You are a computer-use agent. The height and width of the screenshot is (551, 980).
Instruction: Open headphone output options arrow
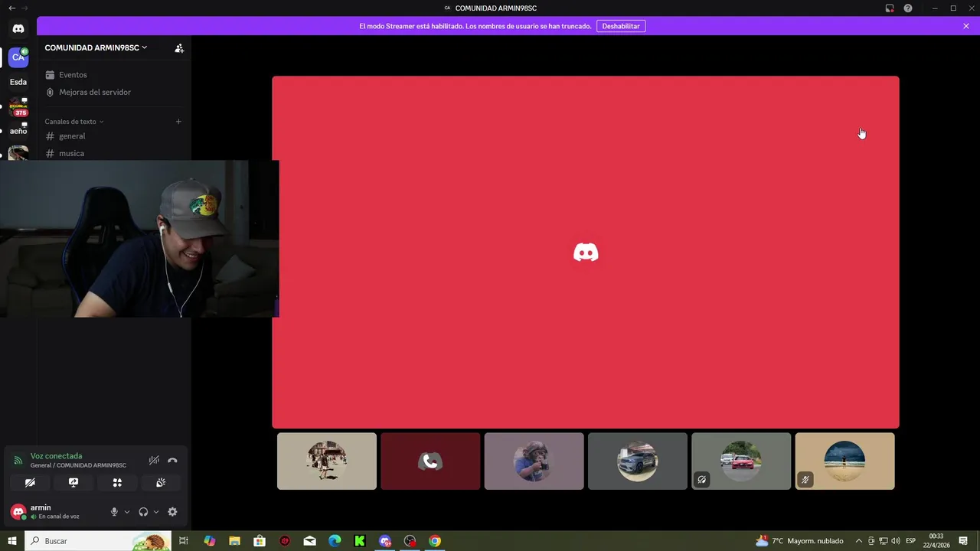coord(156,512)
